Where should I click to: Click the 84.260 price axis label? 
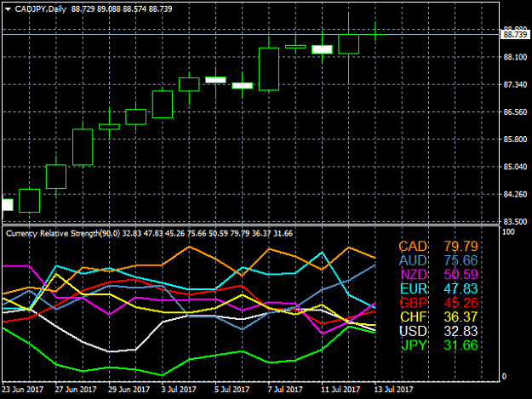pyautogui.click(x=515, y=194)
